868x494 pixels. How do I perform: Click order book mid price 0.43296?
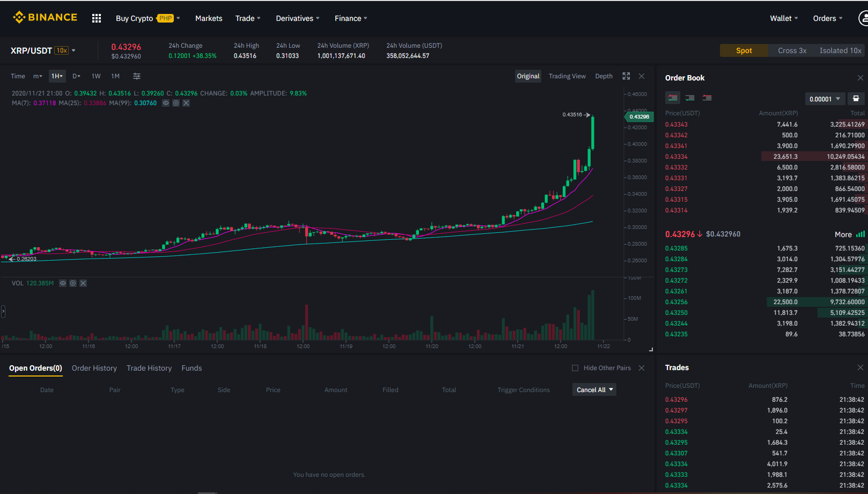680,234
